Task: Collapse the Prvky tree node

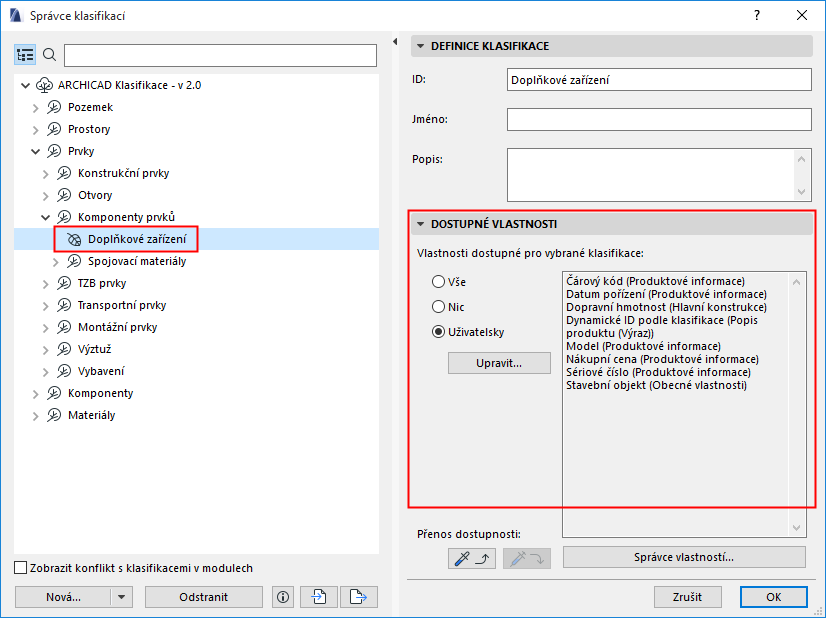Action: 35,152
